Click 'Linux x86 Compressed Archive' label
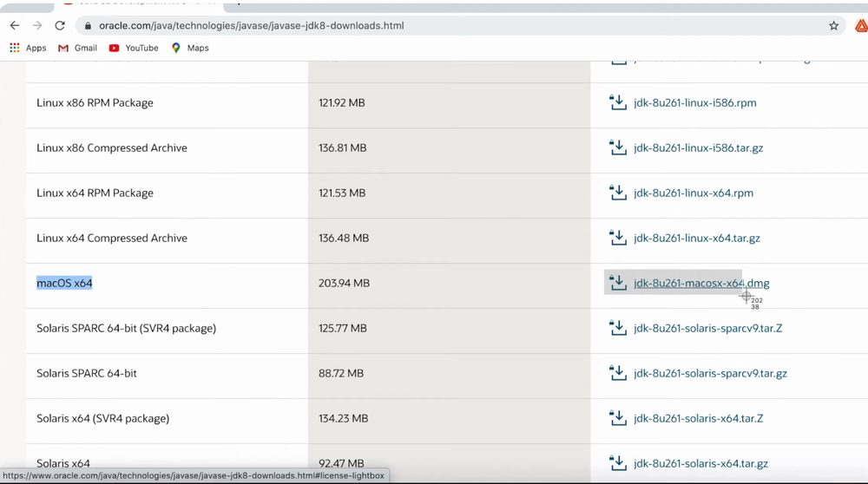Screen dimensions: 868x484 (x=112, y=147)
